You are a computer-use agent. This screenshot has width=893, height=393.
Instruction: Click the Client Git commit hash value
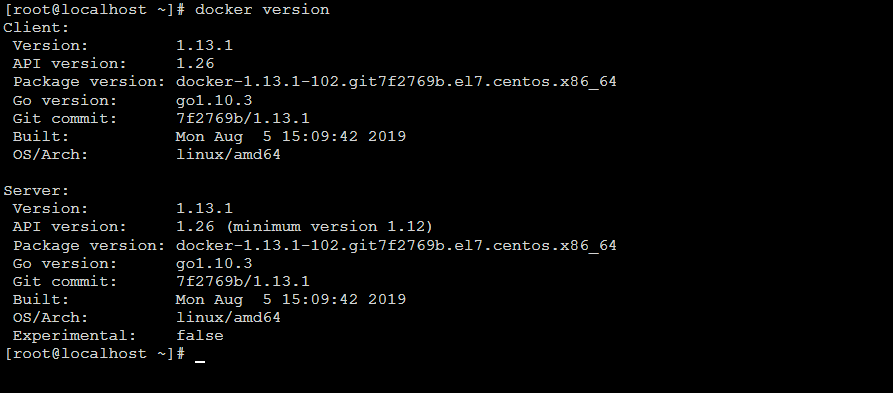click(243, 118)
